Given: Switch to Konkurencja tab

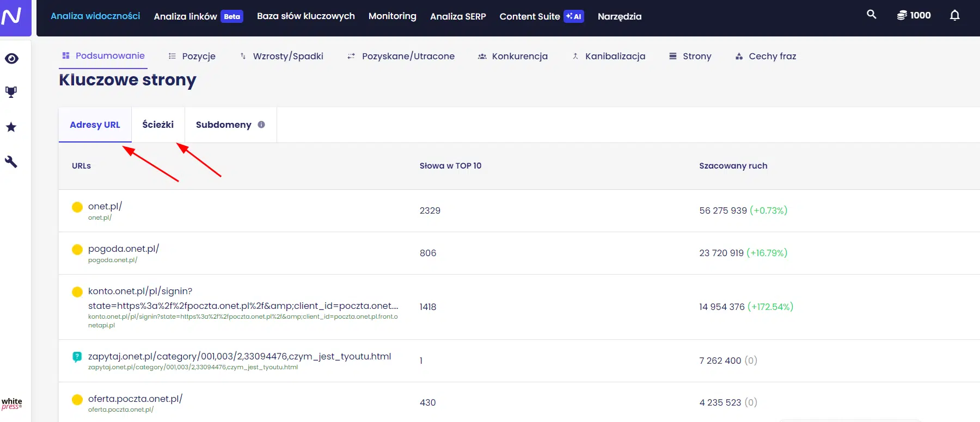Looking at the screenshot, I should pos(513,56).
